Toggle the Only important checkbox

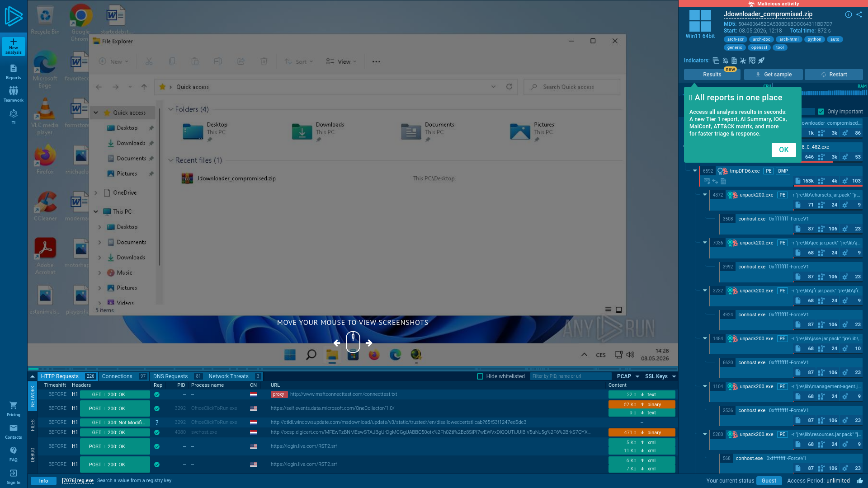pyautogui.click(x=821, y=112)
